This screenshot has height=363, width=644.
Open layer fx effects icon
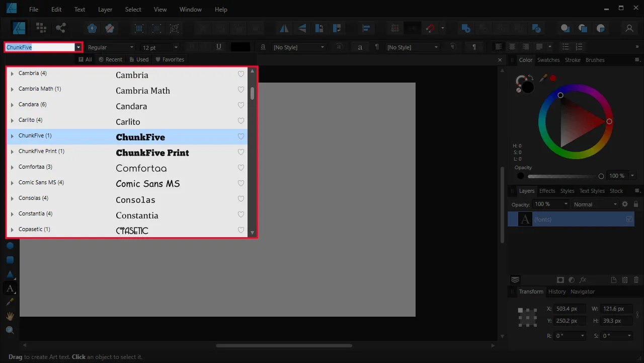click(x=583, y=280)
